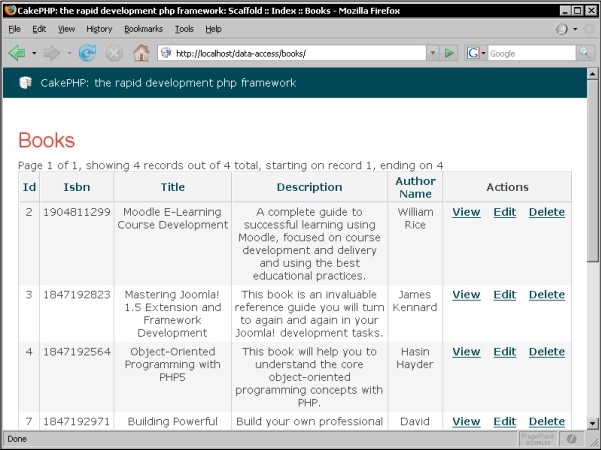Open the History menu
The height and width of the screenshot is (450, 601).
(99, 29)
